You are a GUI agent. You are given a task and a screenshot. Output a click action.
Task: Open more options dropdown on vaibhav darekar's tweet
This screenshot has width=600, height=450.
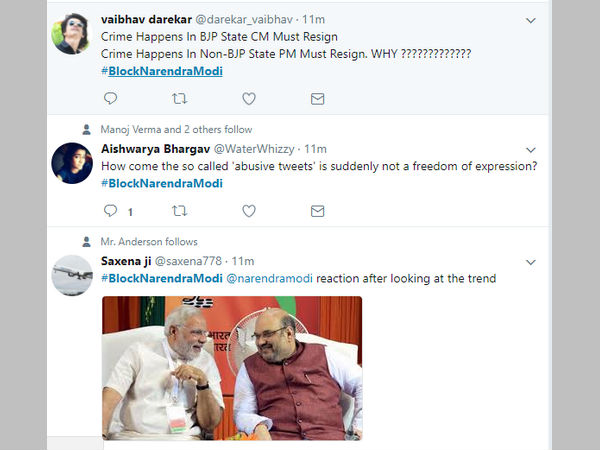531,20
